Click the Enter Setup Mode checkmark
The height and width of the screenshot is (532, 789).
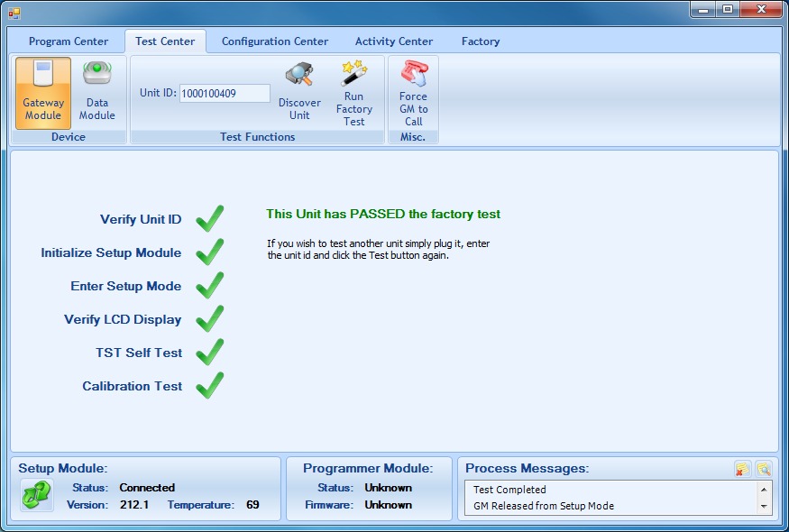(210, 285)
